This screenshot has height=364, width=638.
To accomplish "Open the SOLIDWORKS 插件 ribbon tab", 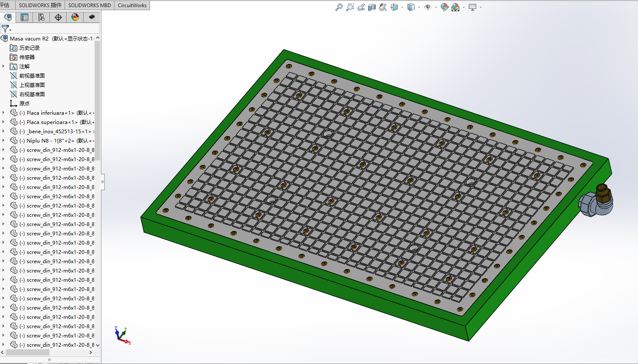I will coord(40,5).
